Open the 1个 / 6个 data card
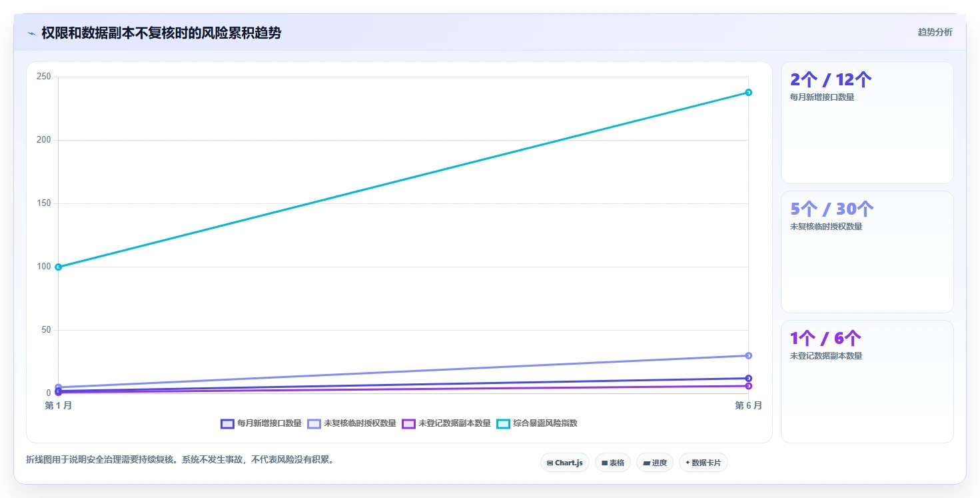The width and height of the screenshot is (980, 498). [867, 381]
